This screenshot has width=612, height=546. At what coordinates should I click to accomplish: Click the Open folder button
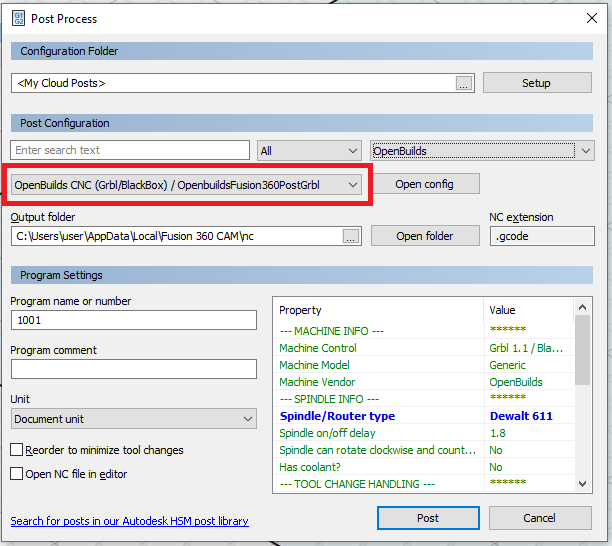[425, 236]
